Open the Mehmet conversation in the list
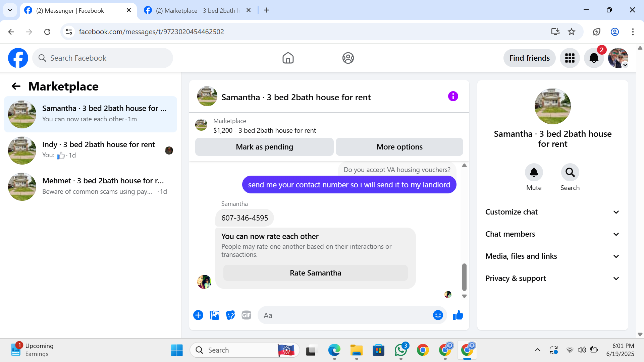 [91, 187]
